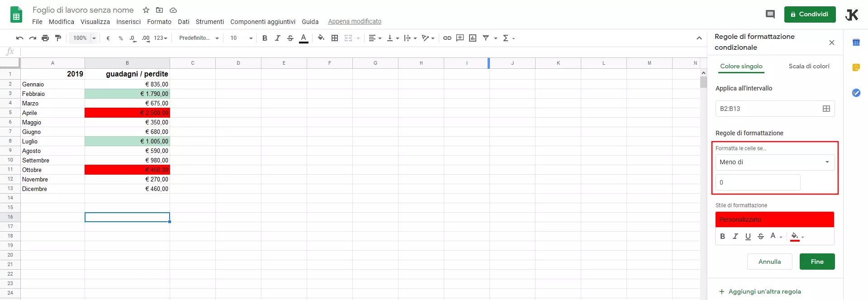The image size is (868, 300).
Task: Insert comment icon in toolbar
Action: [x=460, y=38]
